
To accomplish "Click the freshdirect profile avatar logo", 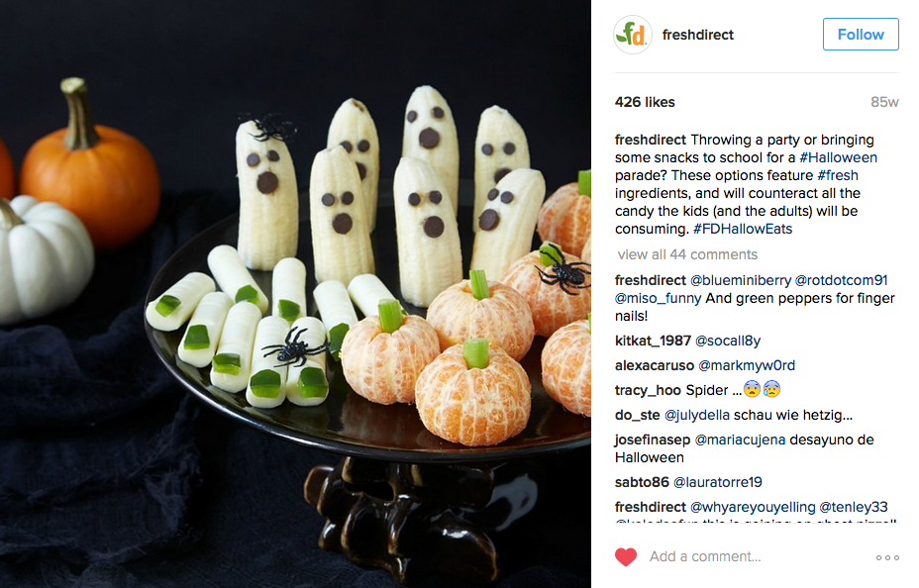I will (x=633, y=35).
